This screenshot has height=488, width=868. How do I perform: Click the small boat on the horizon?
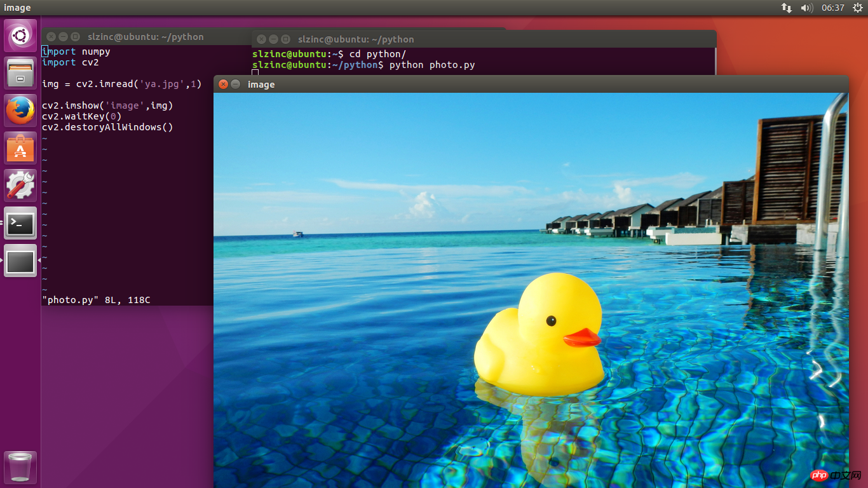[x=298, y=234]
